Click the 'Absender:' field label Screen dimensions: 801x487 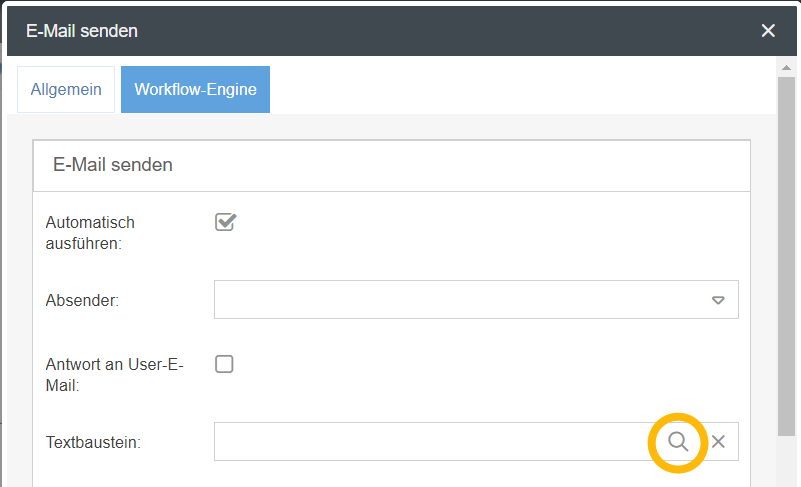coord(82,300)
